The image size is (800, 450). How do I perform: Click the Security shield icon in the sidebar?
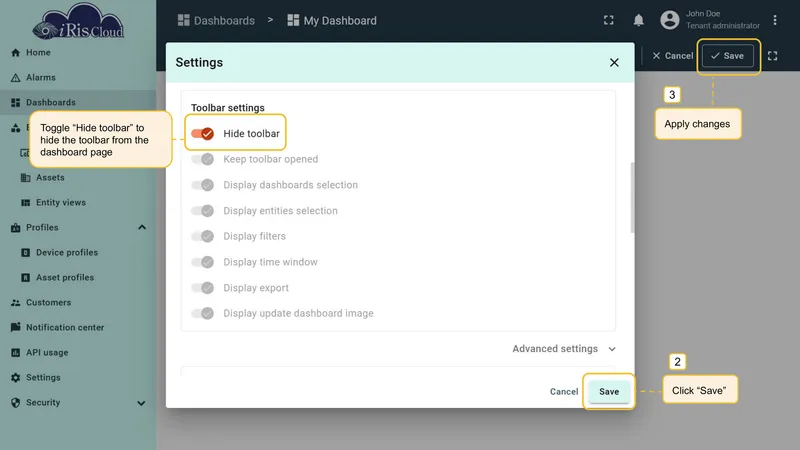(x=15, y=403)
